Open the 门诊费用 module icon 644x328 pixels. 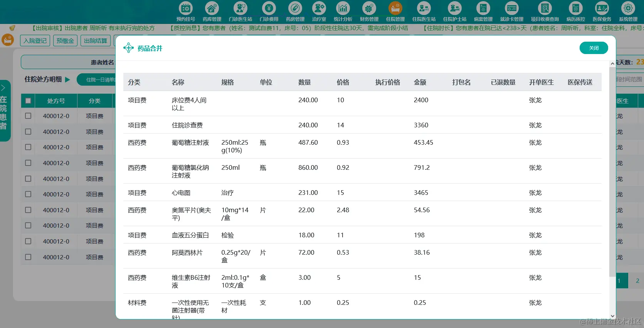[x=269, y=8]
